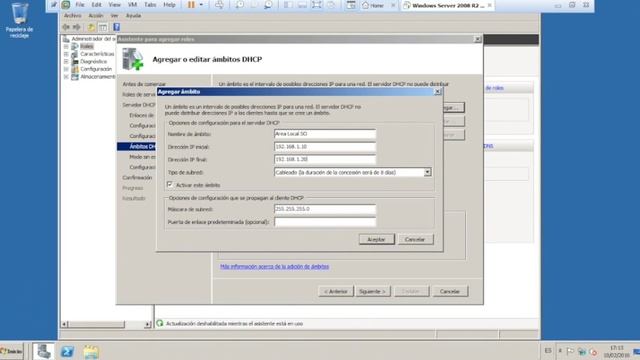Viewport: 640px width, 360px height.
Task: Click the Server Manager back arrow icon
Action: (66, 27)
